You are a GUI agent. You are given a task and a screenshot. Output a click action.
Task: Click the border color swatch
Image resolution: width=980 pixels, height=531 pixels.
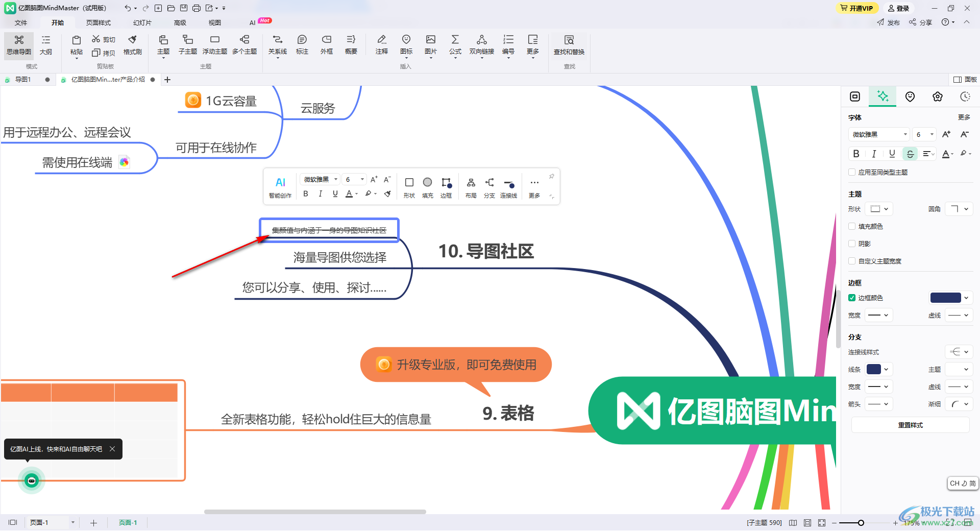(945, 298)
